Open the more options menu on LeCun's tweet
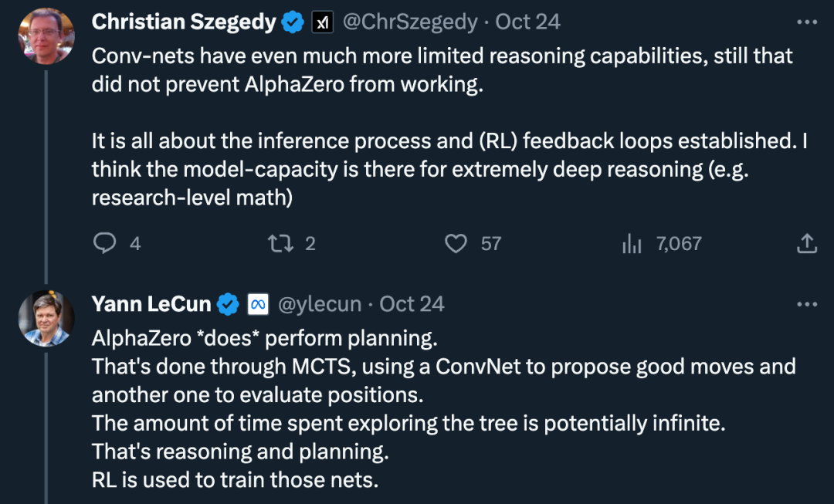 (x=807, y=305)
